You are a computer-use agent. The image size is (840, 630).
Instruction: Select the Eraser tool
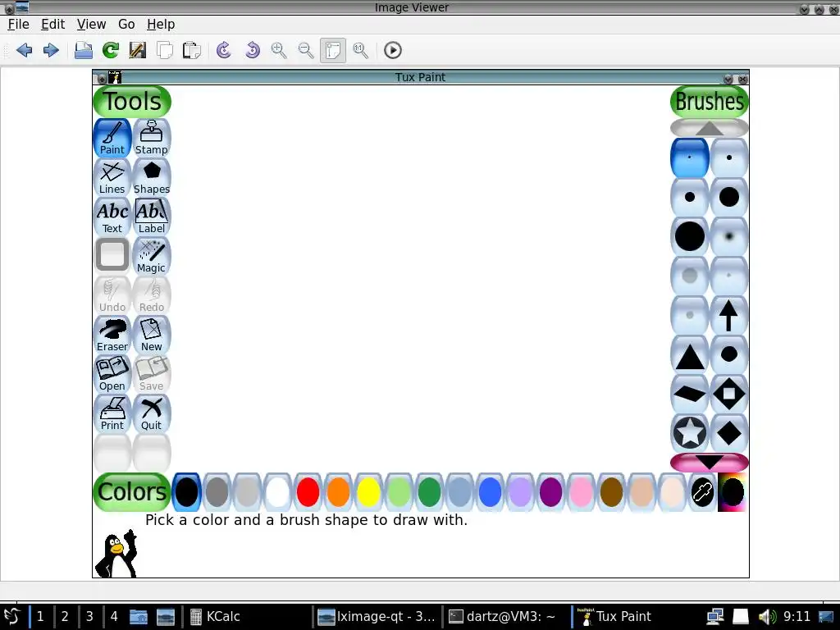(x=112, y=335)
